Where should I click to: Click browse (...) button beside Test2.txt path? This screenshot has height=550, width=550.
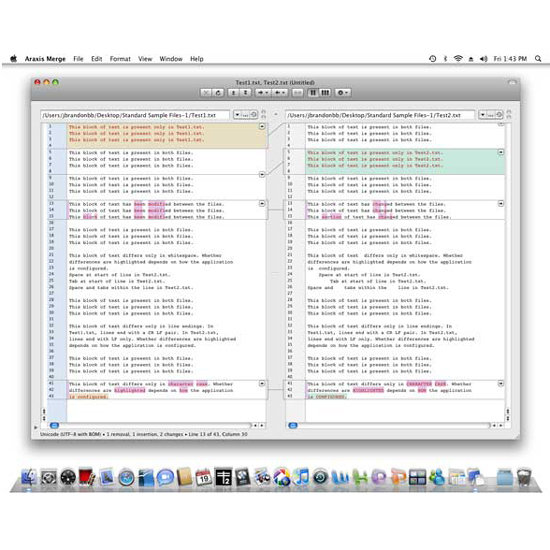pos(490,115)
